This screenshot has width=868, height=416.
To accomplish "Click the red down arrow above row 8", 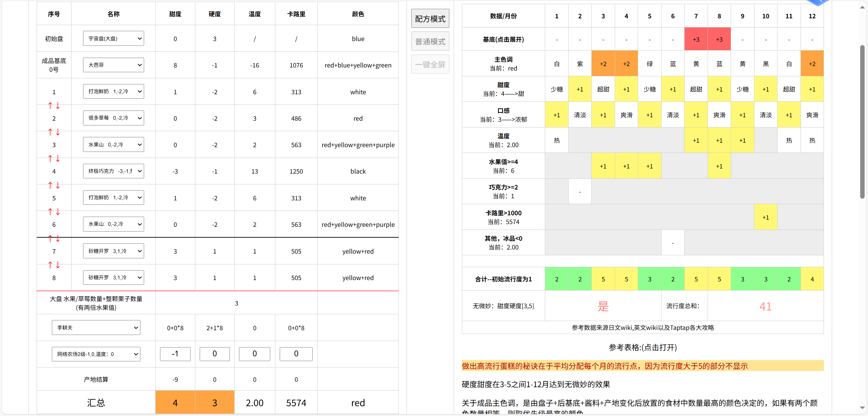I will click(x=58, y=265).
